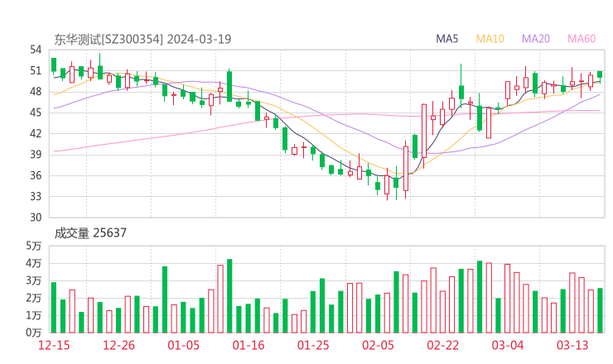
Task: Click the 33 price axis label
Action: pyautogui.click(x=36, y=196)
